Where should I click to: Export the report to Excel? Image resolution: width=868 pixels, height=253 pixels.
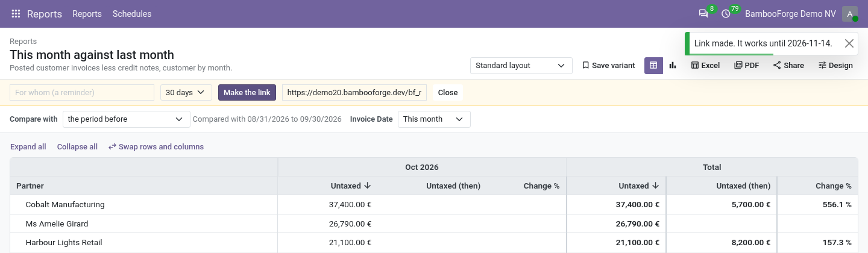[705, 66]
